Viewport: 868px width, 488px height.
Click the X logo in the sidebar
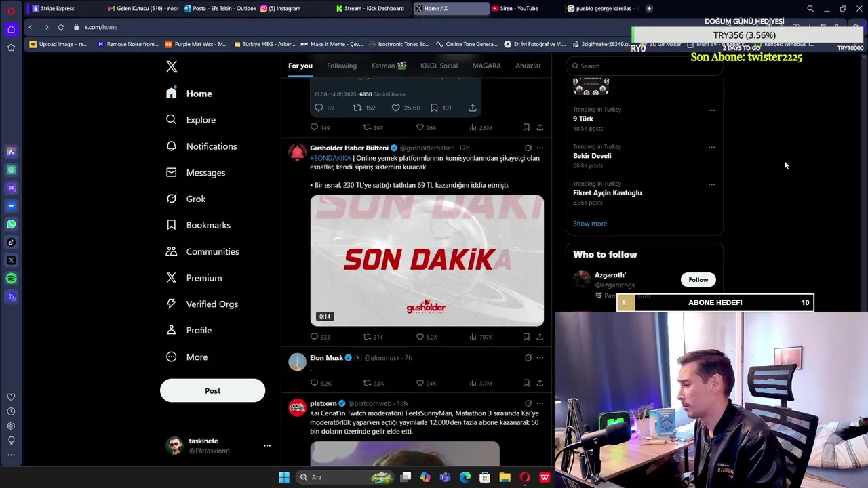coord(172,66)
